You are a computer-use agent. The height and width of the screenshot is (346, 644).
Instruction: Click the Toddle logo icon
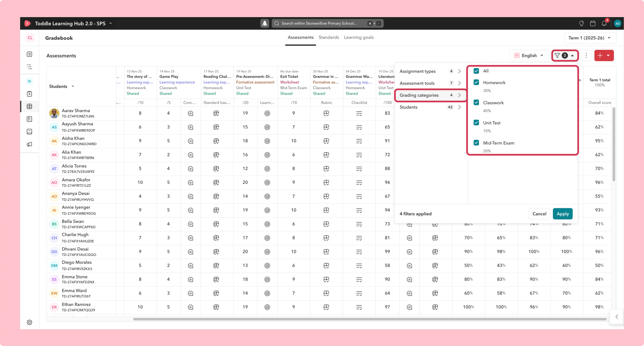click(27, 23)
